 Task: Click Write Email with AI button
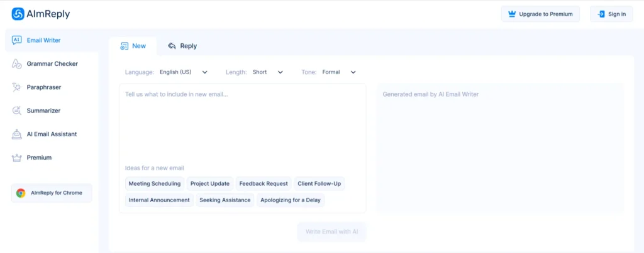coord(332,232)
